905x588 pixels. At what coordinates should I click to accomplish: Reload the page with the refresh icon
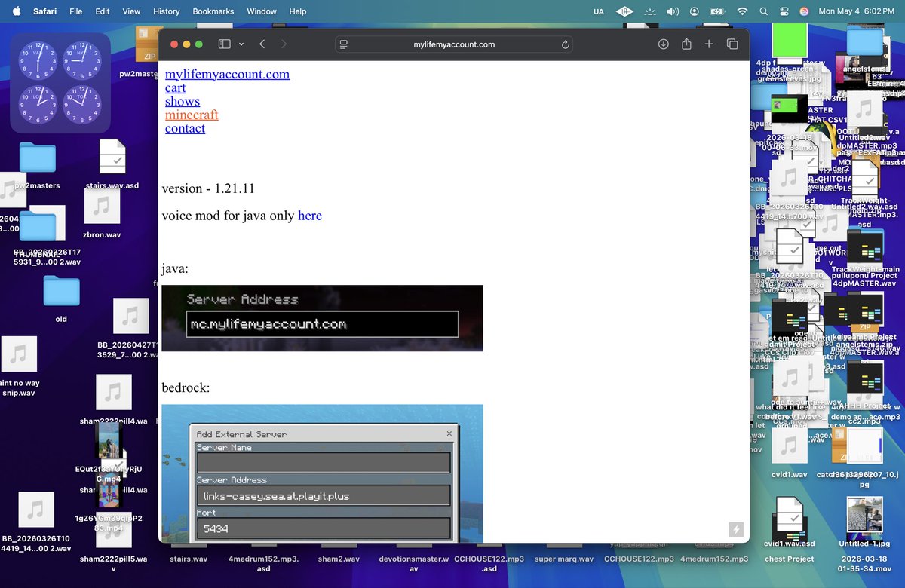pyautogui.click(x=565, y=44)
